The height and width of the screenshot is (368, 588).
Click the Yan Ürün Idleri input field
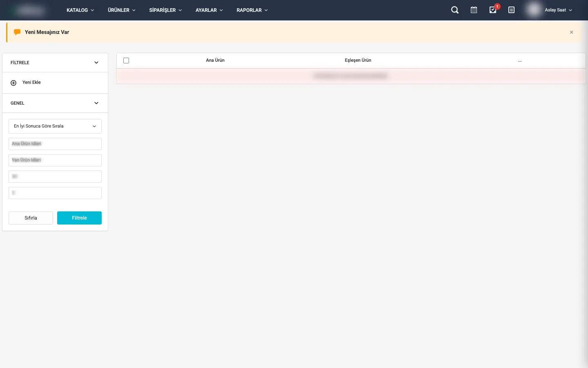(55, 160)
